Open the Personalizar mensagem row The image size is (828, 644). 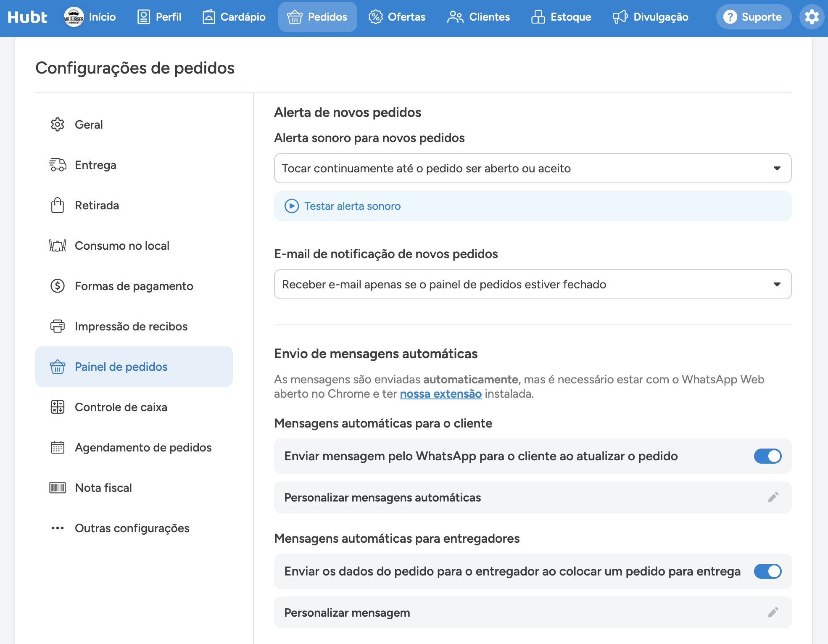coord(533,612)
